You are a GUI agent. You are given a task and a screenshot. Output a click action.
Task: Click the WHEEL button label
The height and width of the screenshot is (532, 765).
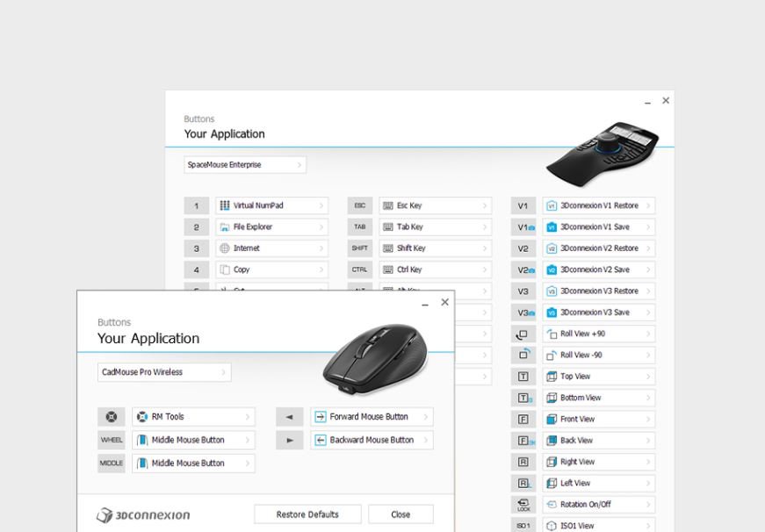tap(112, 441)
